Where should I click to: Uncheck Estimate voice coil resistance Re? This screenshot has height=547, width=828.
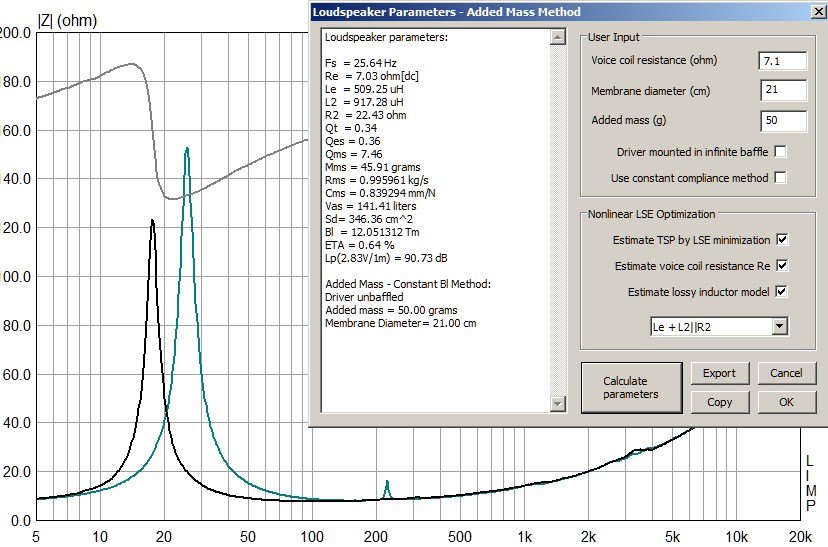(x=782, y=265)
